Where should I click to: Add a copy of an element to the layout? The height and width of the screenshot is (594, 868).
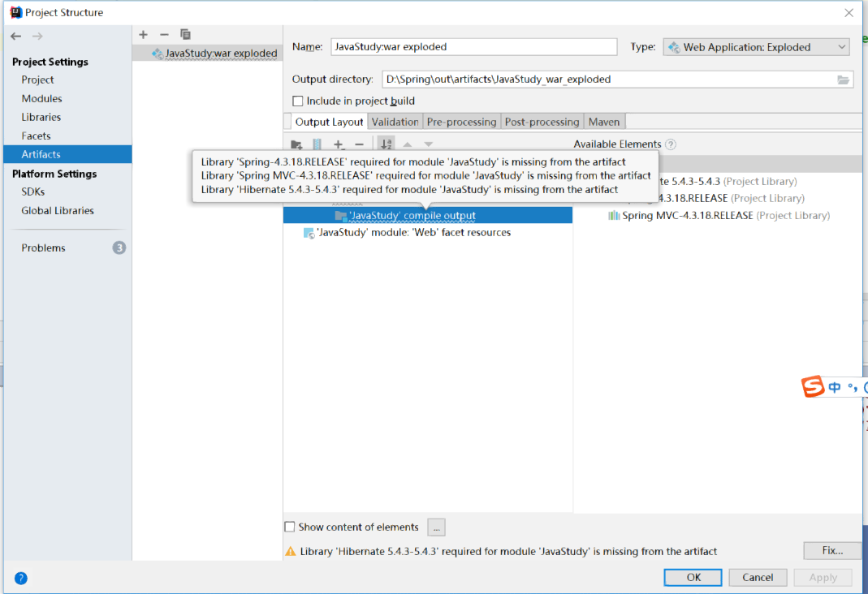(x=339, y=145)
